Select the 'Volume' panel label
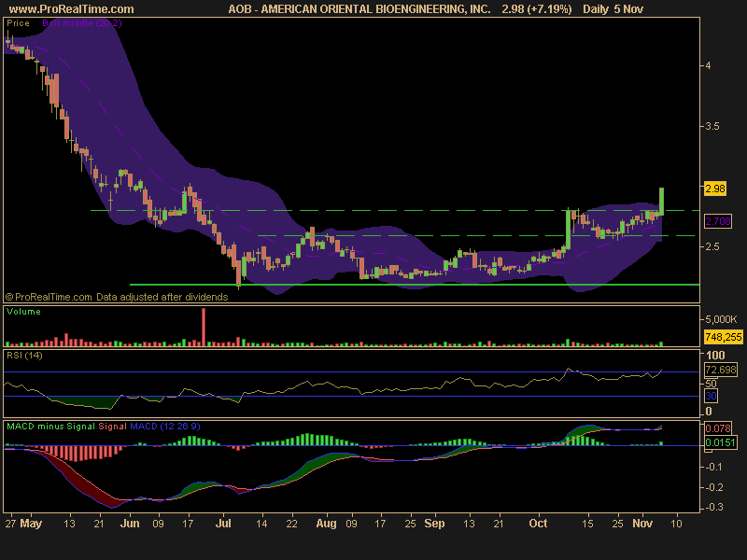This screenshot has height=560, width=747. click(23, 312)
